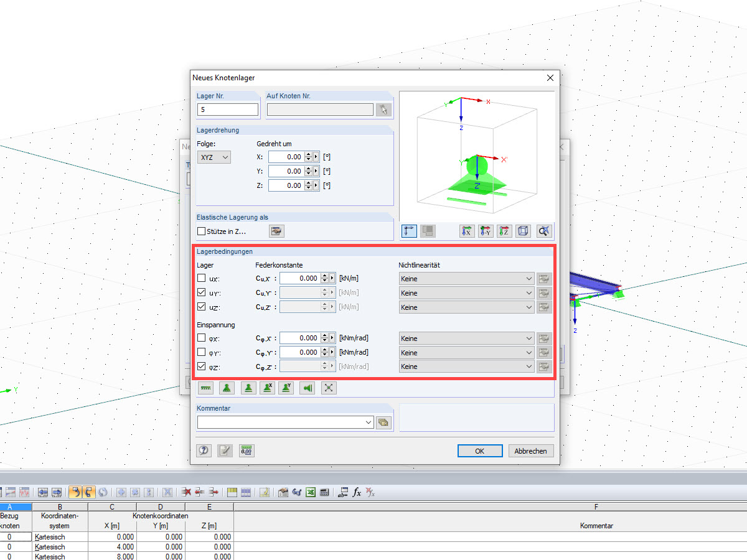Apply support preset sliding in X
This screenshot has height=560, width=747.
[267, 388]
